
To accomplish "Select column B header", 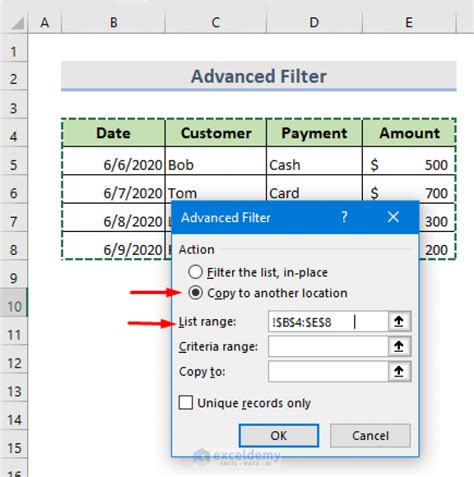I will (x=113, y=23).
